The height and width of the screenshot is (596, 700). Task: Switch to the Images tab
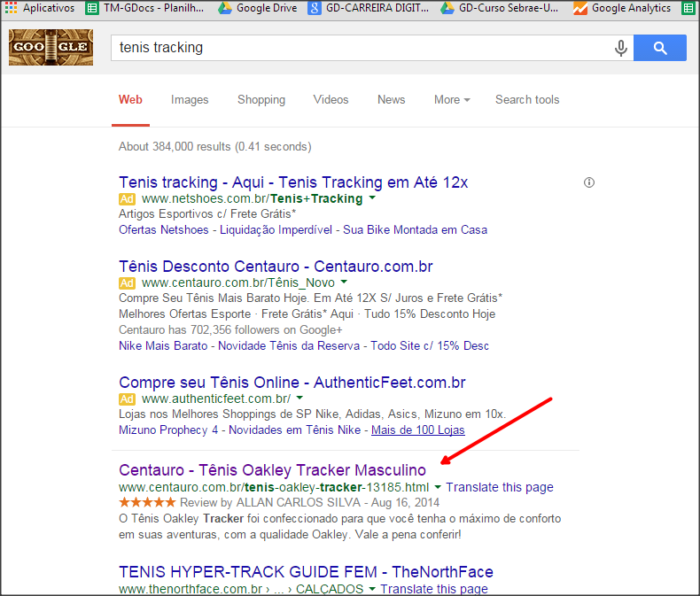190,100
